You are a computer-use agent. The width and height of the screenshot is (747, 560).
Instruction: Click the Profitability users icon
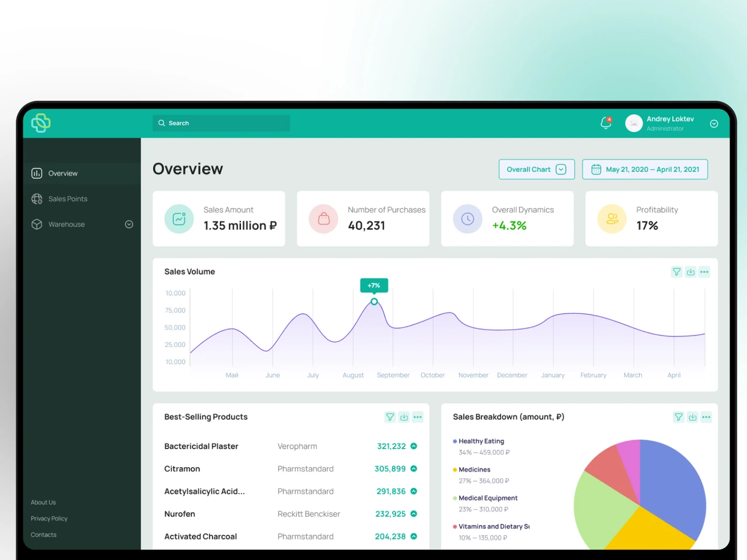coord(612,219)
